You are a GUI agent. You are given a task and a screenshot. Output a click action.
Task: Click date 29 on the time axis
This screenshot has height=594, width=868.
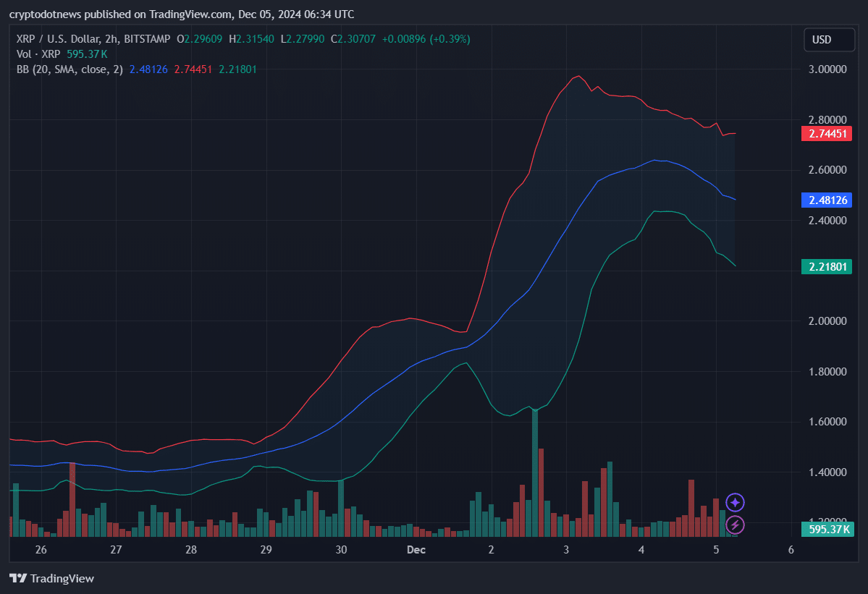click(x=266, y=550)
